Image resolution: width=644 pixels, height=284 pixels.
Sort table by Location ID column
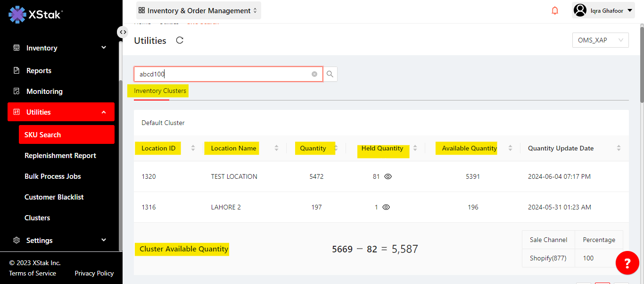(x=193, y=148)
